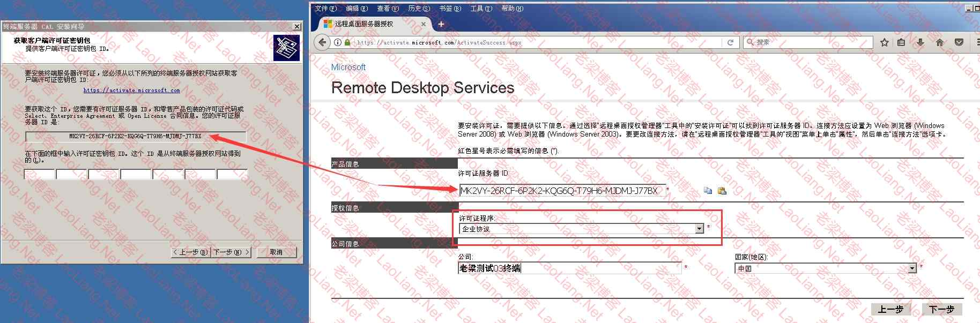Image resolution: width=980 pixels, height=323 pixels.
Task: Open the downloads arrow icon
Action: [x=920, y=42]
